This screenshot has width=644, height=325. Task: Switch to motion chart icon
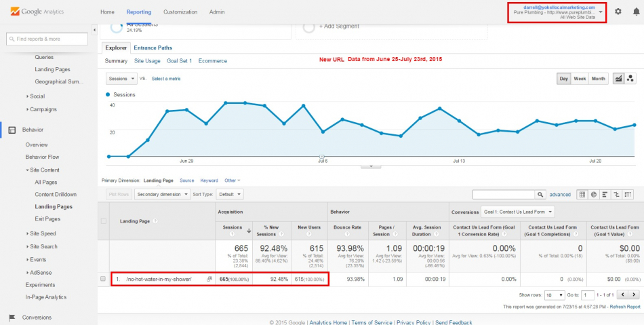click(x=630, y=79)
